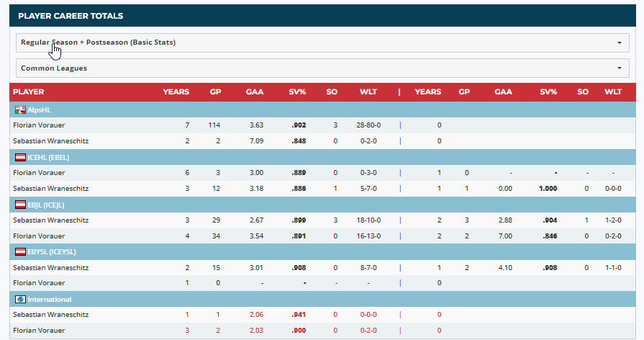Expand the Common Leagues dropdown

322,68
